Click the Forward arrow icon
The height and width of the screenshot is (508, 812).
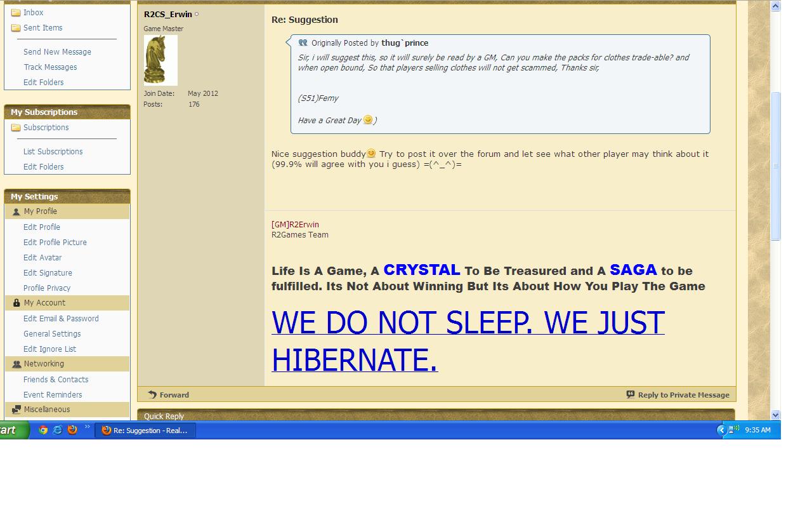point(152,394)
